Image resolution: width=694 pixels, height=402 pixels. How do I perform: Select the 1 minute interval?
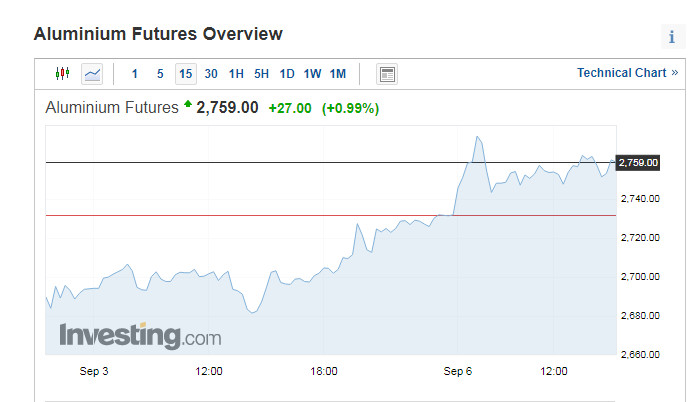click(135, 74)
